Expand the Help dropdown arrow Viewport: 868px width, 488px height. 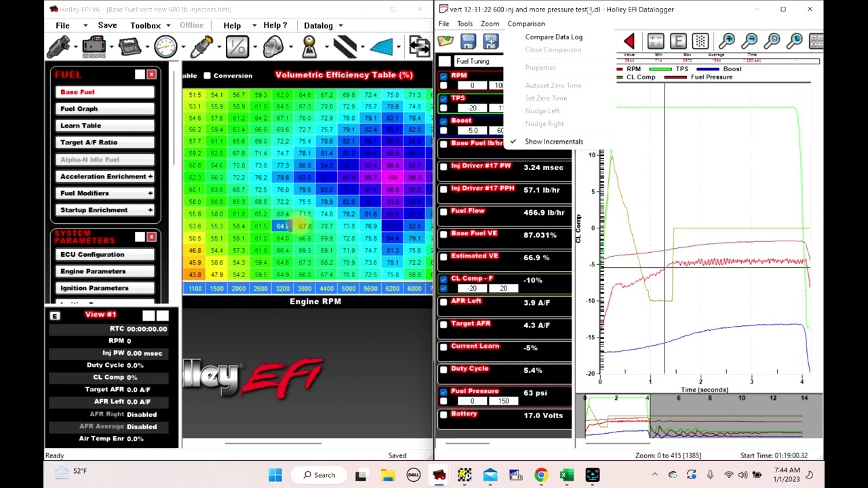[254, 26]
